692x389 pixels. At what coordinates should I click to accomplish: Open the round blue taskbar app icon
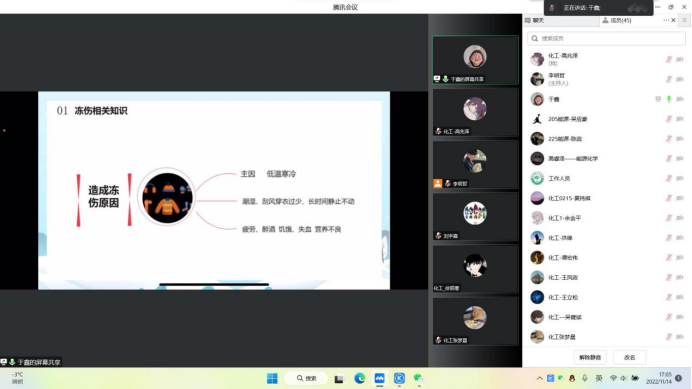pyautogui.click(x=399, y=378)
